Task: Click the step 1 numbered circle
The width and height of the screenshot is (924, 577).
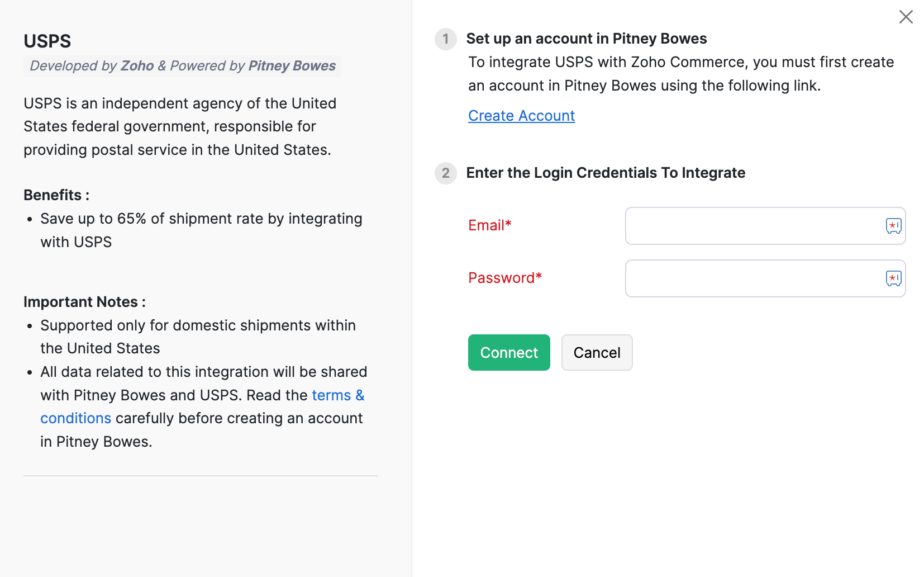Action: pos(445,39)
